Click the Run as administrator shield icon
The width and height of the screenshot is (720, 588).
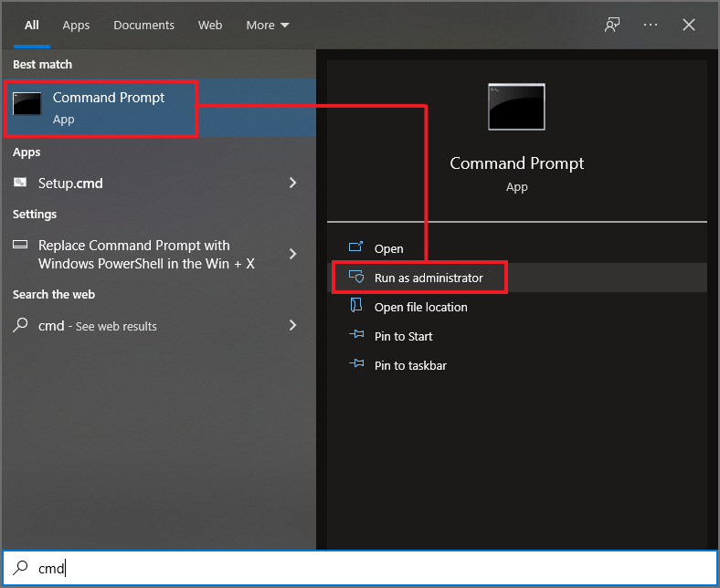355,277
